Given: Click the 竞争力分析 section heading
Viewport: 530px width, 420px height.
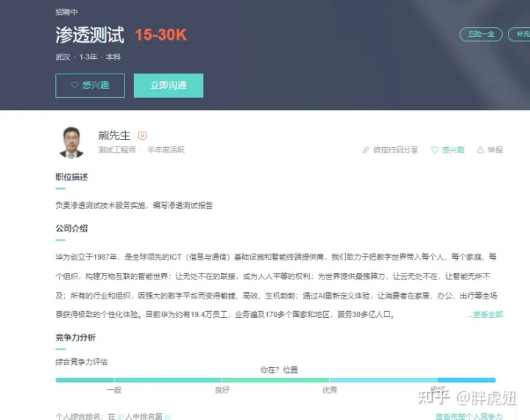Looking at the screenshot, I should [x=75, y=338].
